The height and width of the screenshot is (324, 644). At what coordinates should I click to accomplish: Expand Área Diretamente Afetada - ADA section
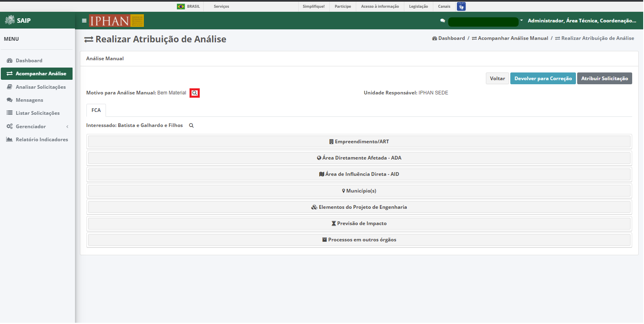(x=359, y=158)
